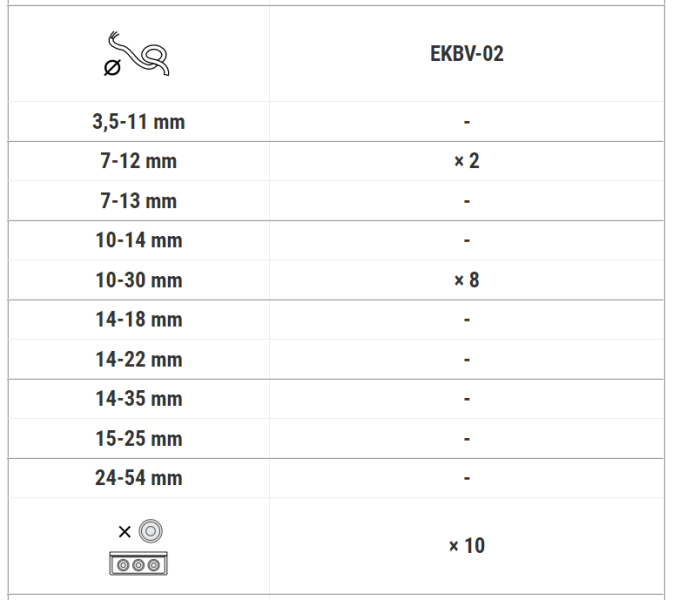
Task: Click the cable diameter icon
Action: pyautogui.click(x=138, y=55)
